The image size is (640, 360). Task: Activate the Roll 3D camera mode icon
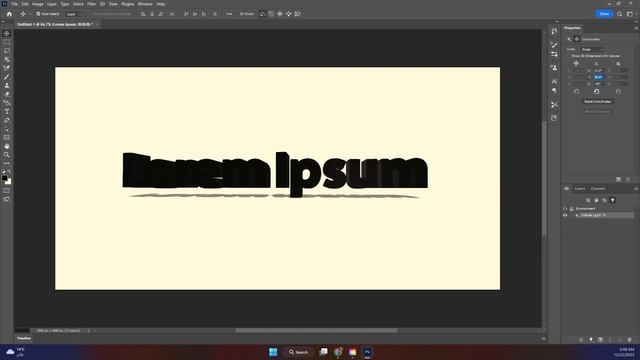[x=271, y=14]
